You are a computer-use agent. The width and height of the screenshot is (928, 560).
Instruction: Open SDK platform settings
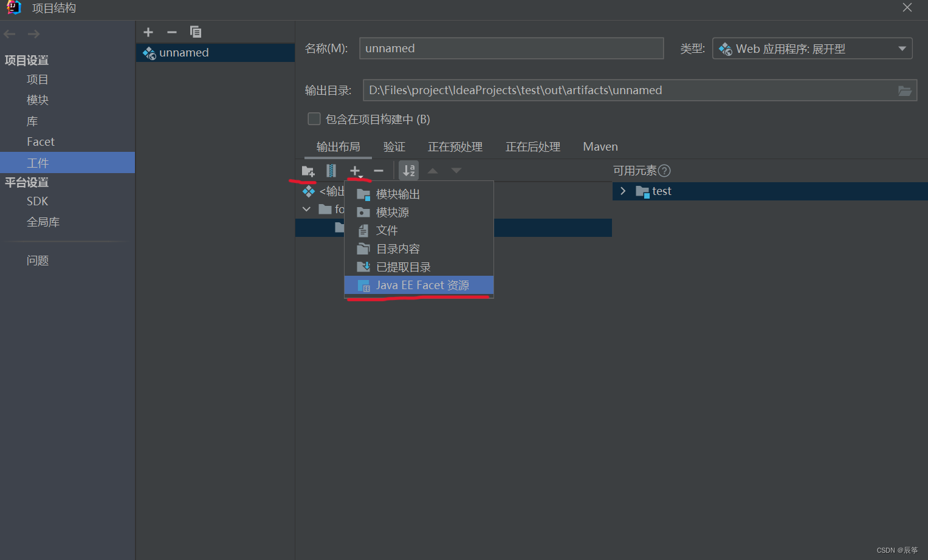pyautogui.click(x=38, y=201)
